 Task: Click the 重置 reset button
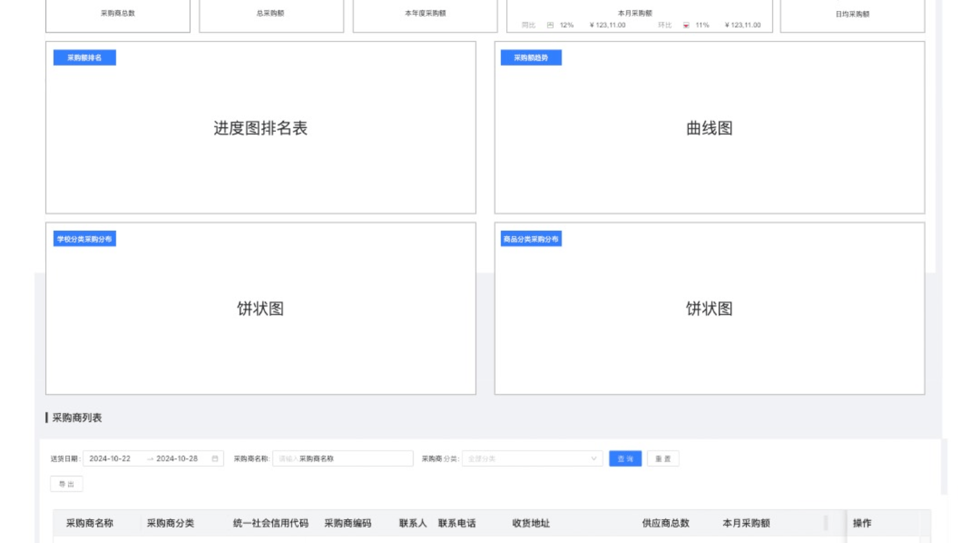[x=663, y=458]
